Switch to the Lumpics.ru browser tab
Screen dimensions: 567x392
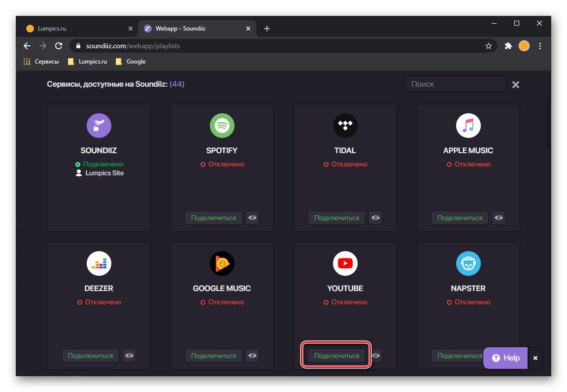coord(77,28)
